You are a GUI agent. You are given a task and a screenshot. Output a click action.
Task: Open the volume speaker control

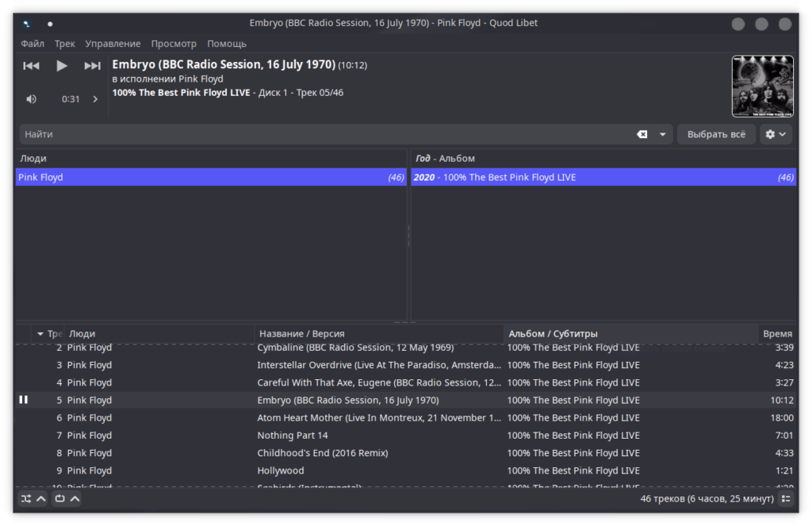pos(32,99)
